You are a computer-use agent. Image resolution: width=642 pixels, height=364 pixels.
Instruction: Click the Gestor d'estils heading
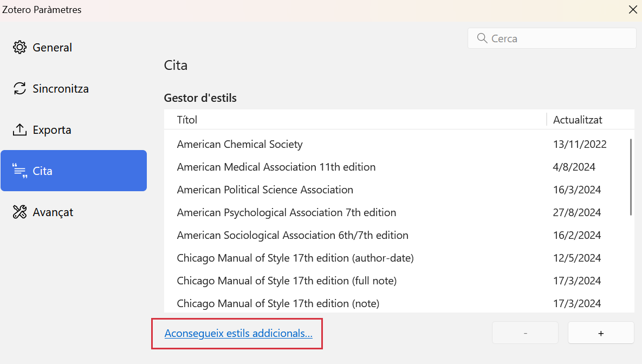click(200, 98)
